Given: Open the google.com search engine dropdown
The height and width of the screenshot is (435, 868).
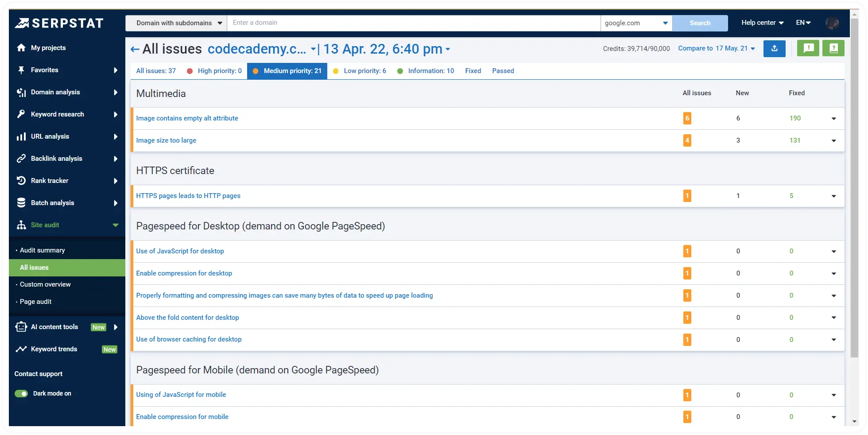Looking at the screenshot, I should (x=636, y=23).
